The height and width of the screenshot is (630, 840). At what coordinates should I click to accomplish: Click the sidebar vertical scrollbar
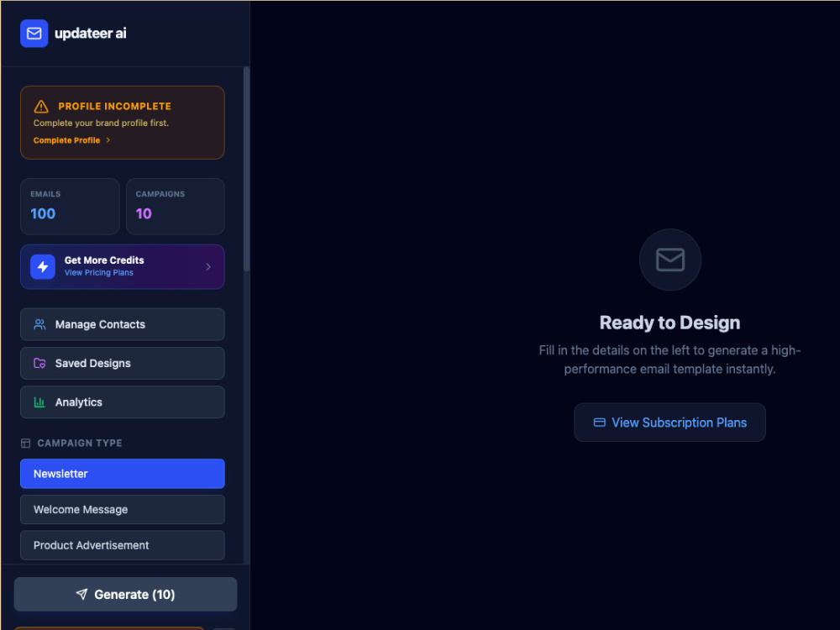click(x=246, y=170)
